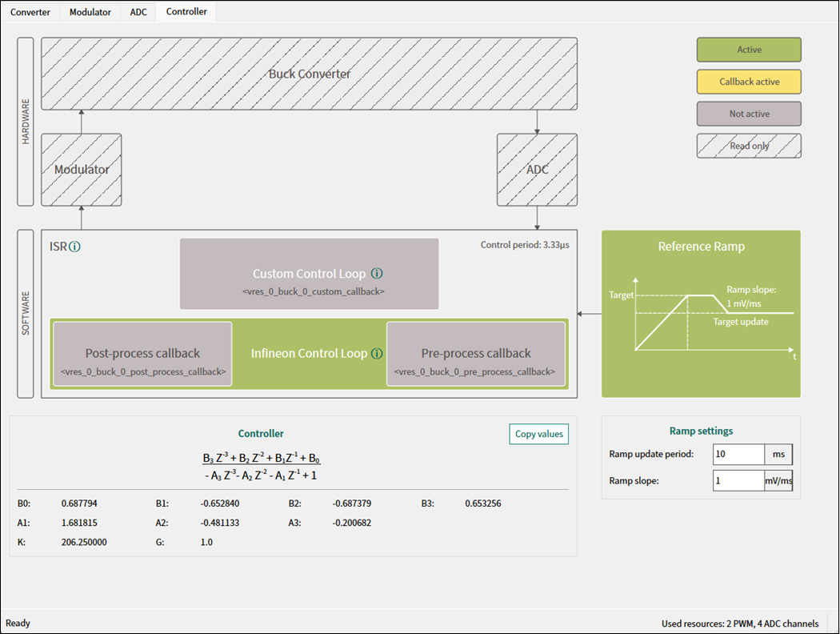Click the Ramp update period input field
The height and width of the screenshot is (634, 840).
coord(738,455)
